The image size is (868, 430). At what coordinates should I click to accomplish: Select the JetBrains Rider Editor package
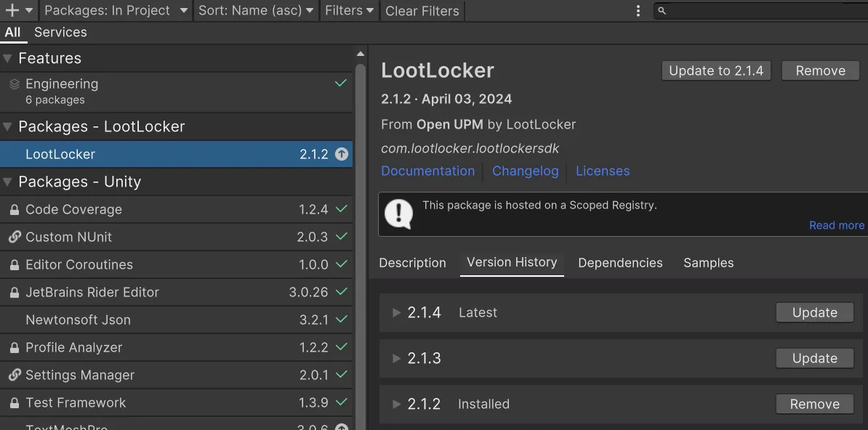pyautogui.click(x=176, y=292)
